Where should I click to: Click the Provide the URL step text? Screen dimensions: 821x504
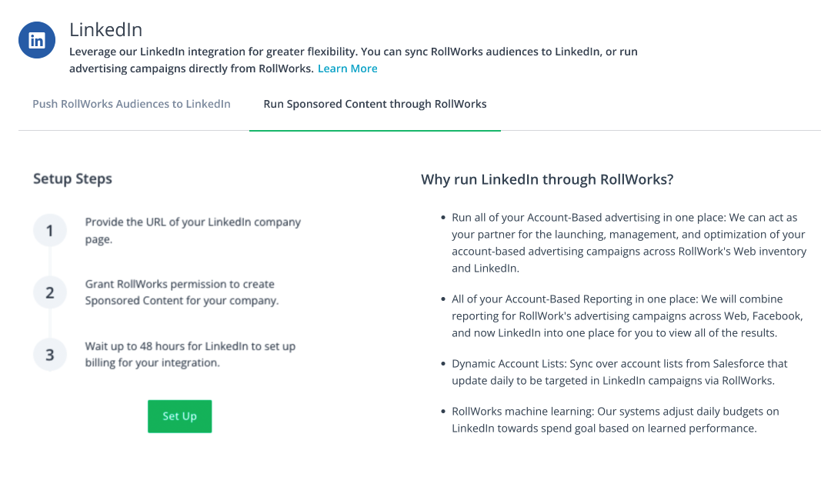tap(193, 230)
